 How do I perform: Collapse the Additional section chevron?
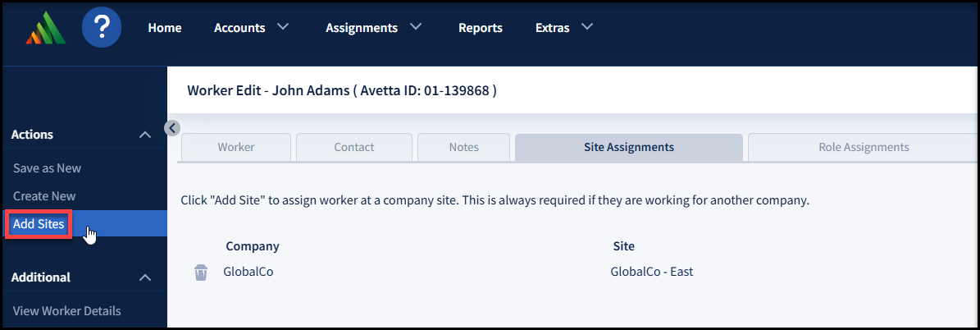tap(145, 277)
